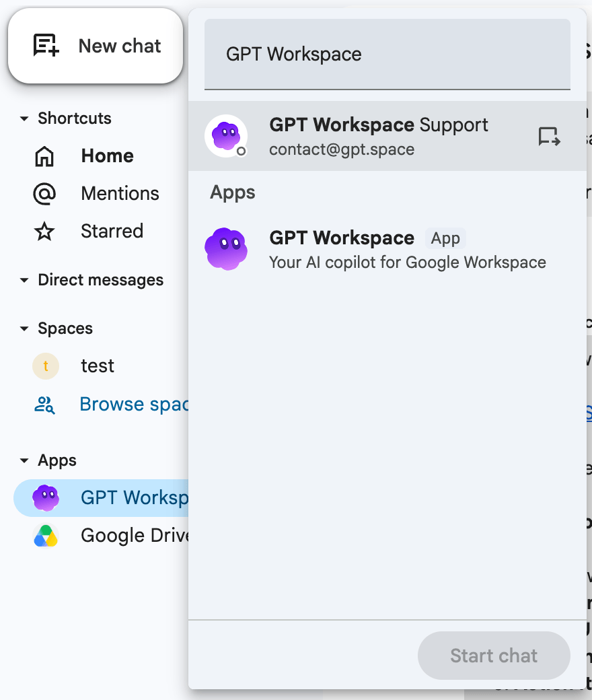Click the App badge label
Viewport: 592px width, 700px height.
[x=445, y=238]
